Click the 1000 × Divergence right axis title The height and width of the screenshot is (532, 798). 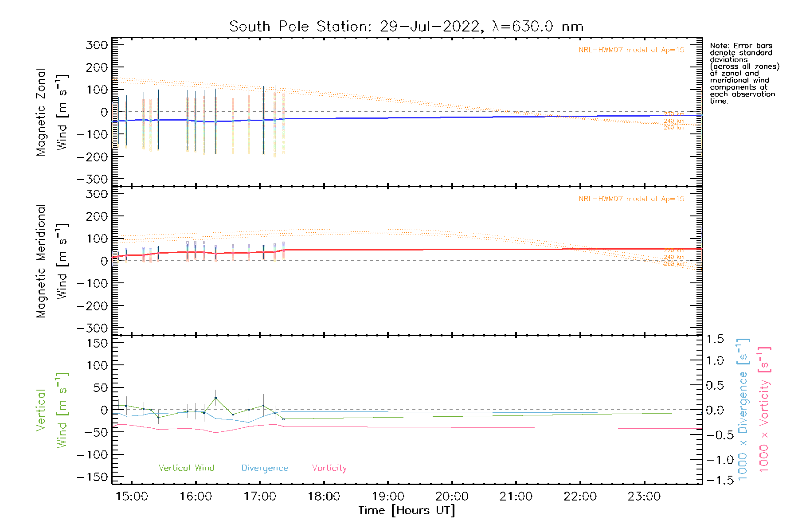coord(743,409)
